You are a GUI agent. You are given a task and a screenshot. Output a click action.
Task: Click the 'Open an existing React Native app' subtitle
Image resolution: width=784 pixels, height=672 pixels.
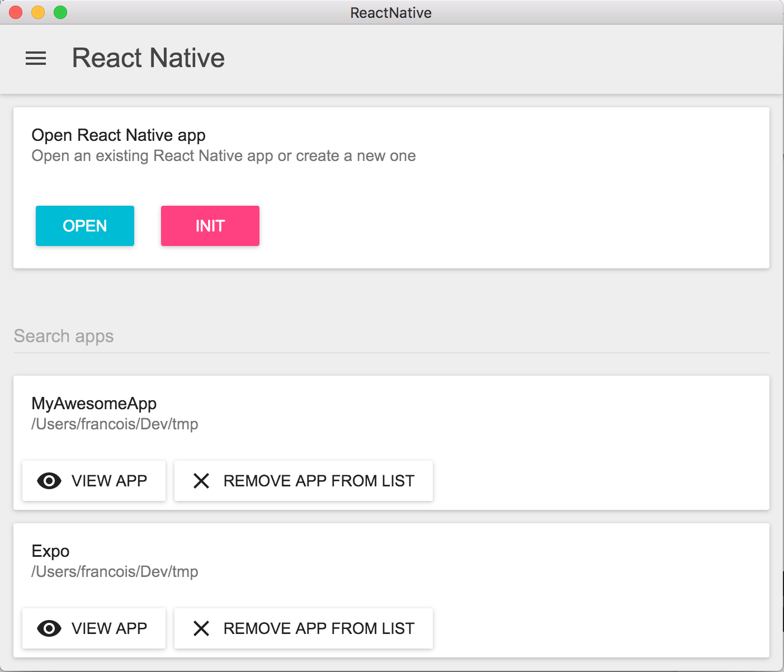pos(224,156)
